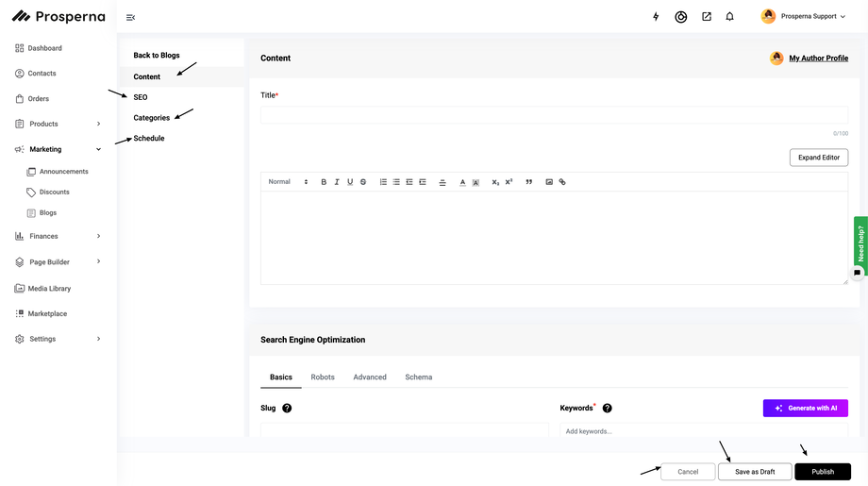Insert a blockquote
Image resolution: width=868 pixels, height=486 pixels.
[529, 182]
